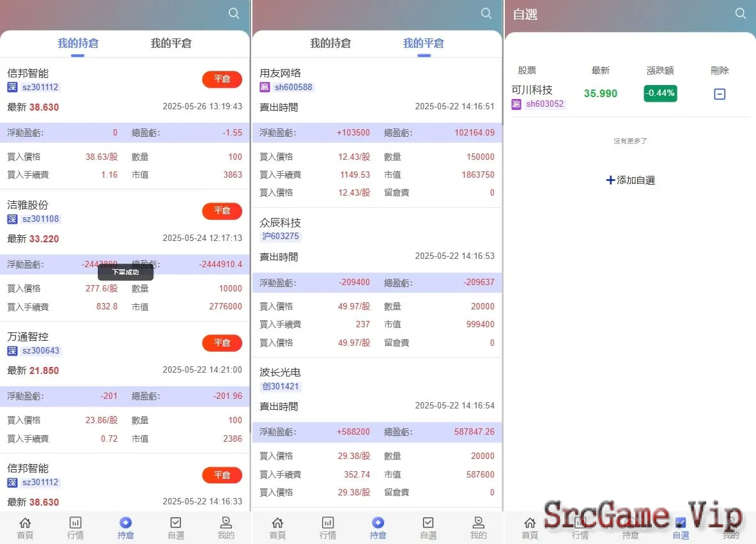Screen dimensions: 756x544
Task: Tap buy price 277.6/股 for 洁雅股份
Action: [102, 288]
